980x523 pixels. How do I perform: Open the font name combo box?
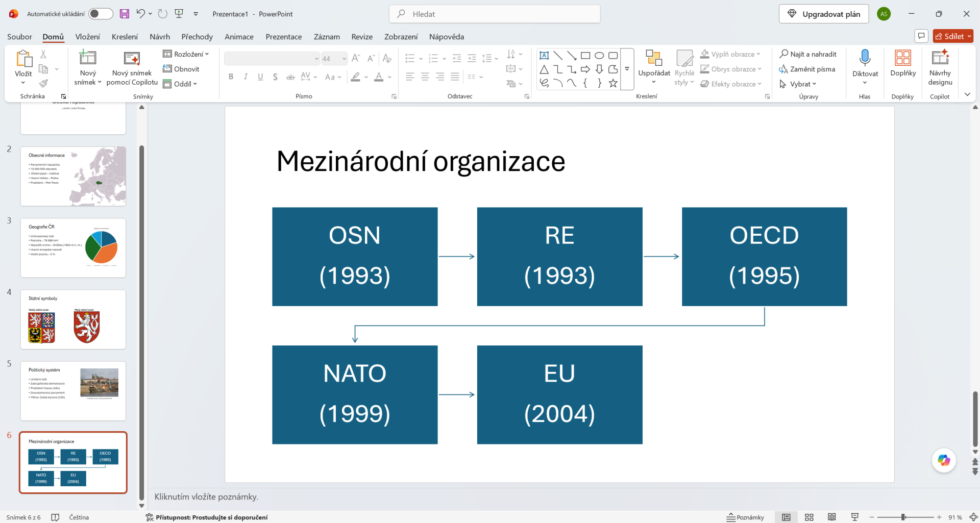coord(272,58)
